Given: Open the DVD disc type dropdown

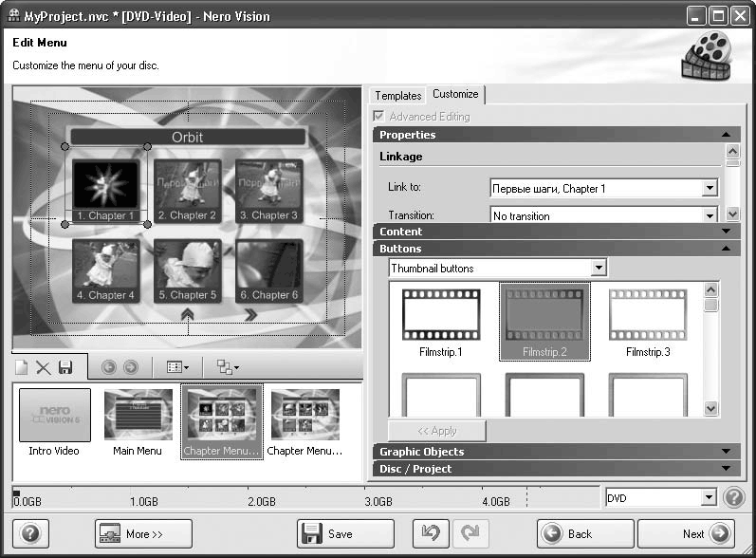Looking at the screenshot, I should coord(709,497).
